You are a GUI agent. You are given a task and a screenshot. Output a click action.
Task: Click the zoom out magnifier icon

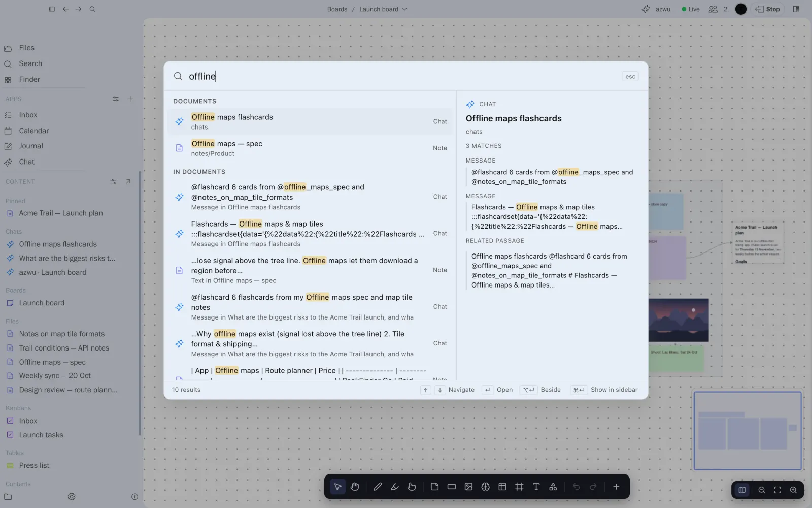click(762, 490)
